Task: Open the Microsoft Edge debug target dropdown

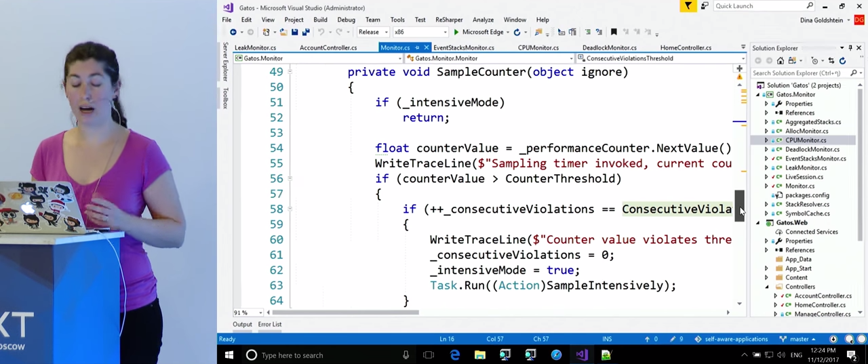Action: [509, 33]
